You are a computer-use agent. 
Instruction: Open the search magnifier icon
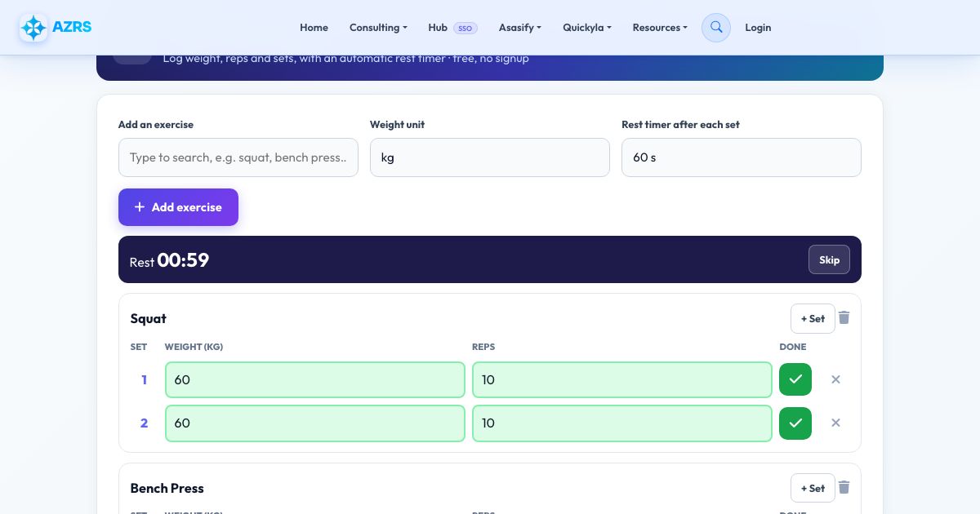716,28
